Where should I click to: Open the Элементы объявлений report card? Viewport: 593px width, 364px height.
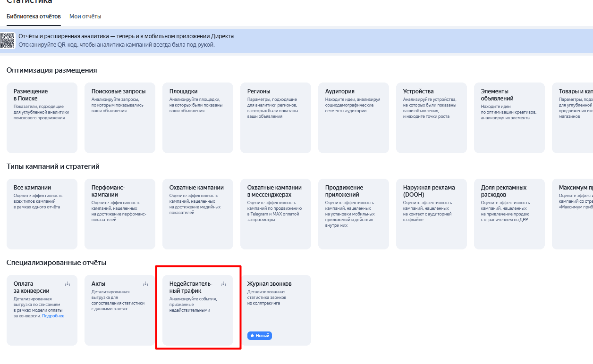509,118
